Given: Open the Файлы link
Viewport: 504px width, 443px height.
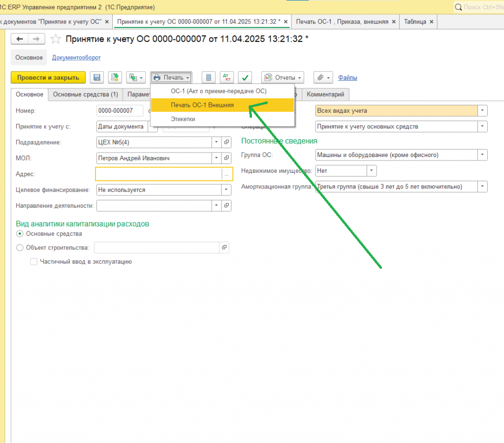Looking at the screenshot, I should pos(347,77).
